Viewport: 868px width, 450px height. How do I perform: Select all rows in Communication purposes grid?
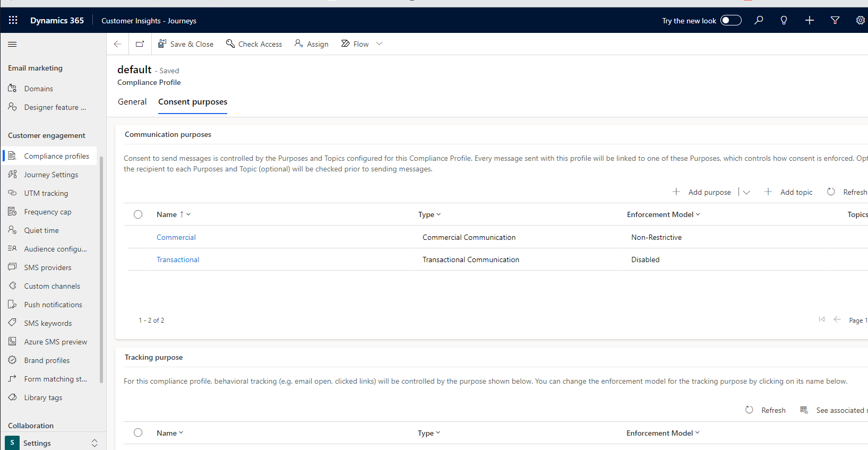(x=138, y=214)
